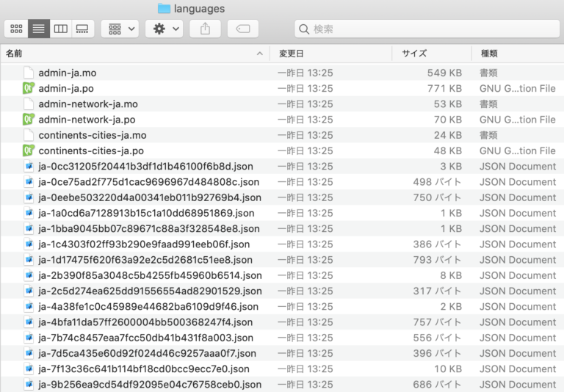Click the 757 バイト size value
564x392 pixels.
click(437, 322)
